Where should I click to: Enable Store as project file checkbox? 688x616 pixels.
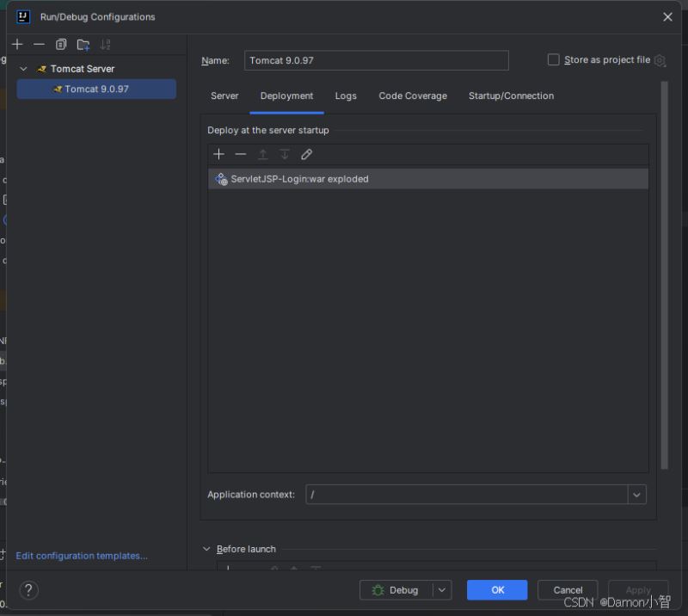tap(554, 60)
